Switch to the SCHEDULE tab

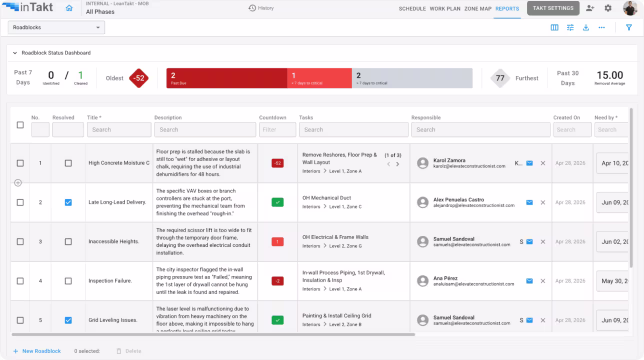pos(412,8)
